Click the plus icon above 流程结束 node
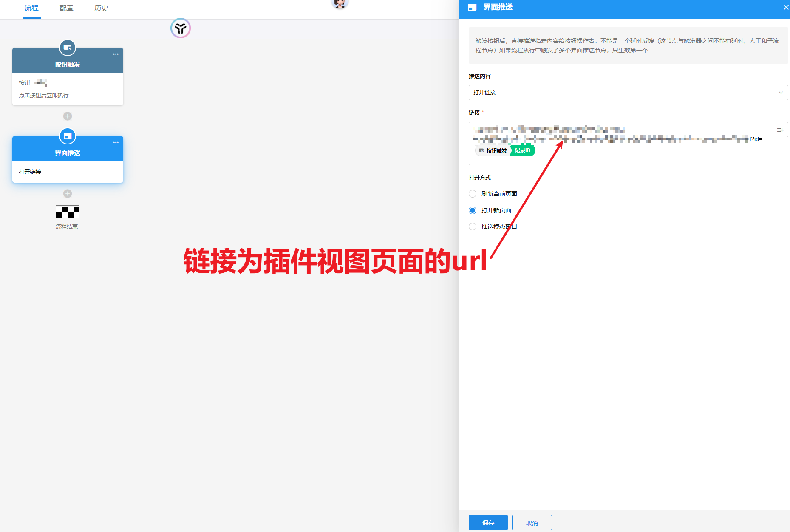Viewport: 790px width, 532px height. pos(68,193)
